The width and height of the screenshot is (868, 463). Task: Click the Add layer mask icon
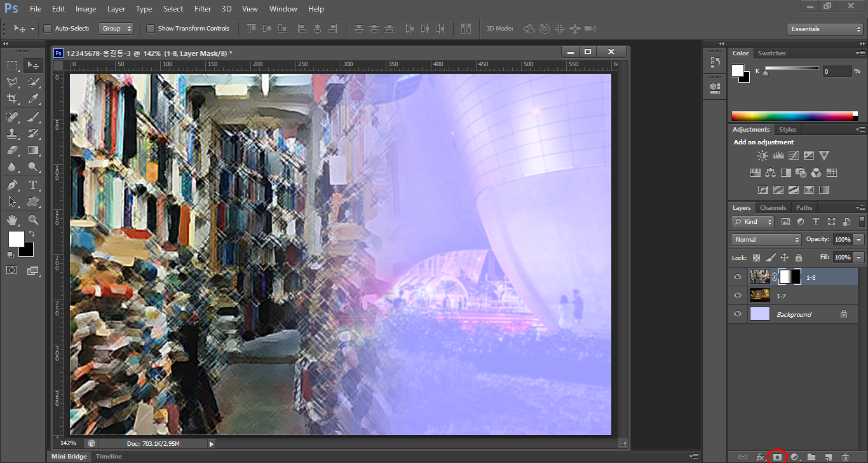(x=777, y=457)
